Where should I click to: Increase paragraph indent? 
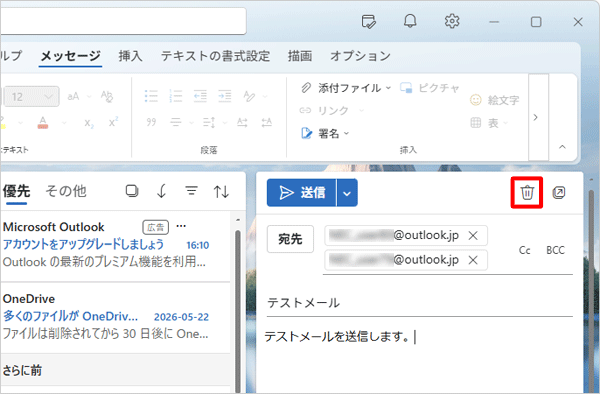[225, 96]
